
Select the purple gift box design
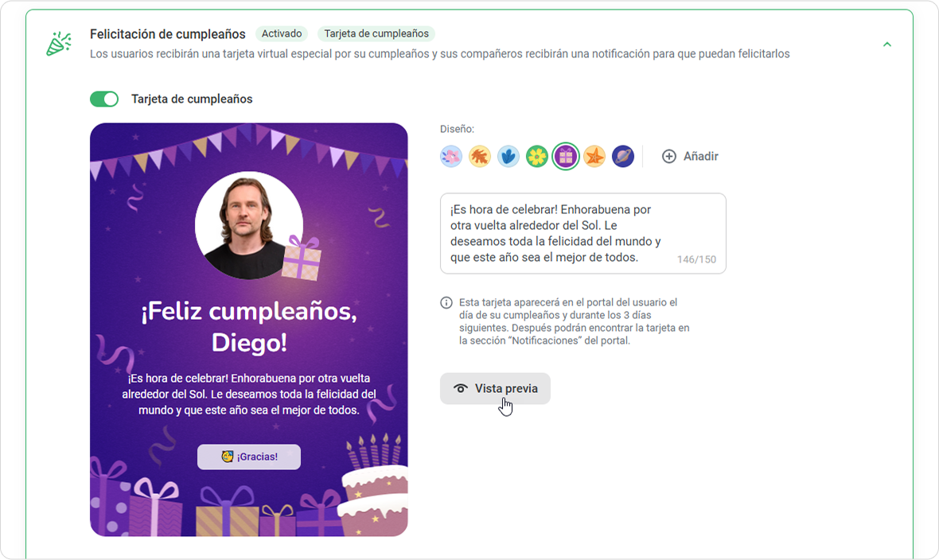pos(566,157)
